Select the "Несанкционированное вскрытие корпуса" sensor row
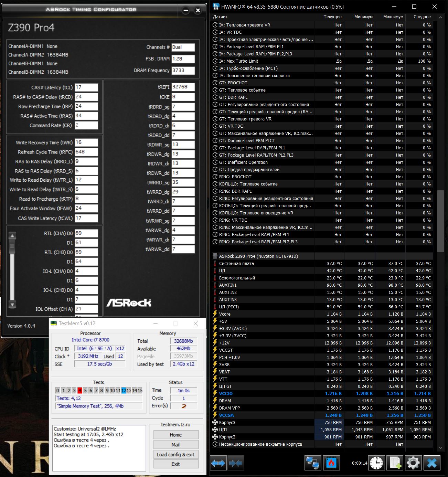This screenshot has width=448, height=477. [322, 444]
